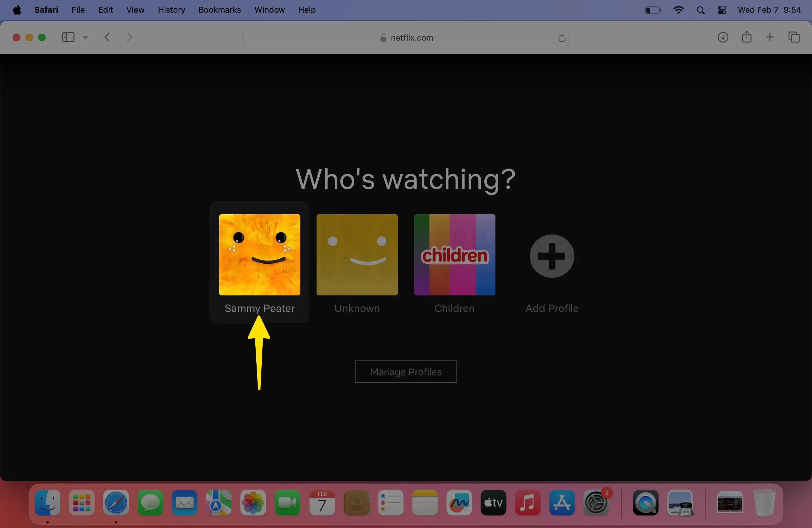Open the Wi-Fi status menu

[x=678, y=10]
